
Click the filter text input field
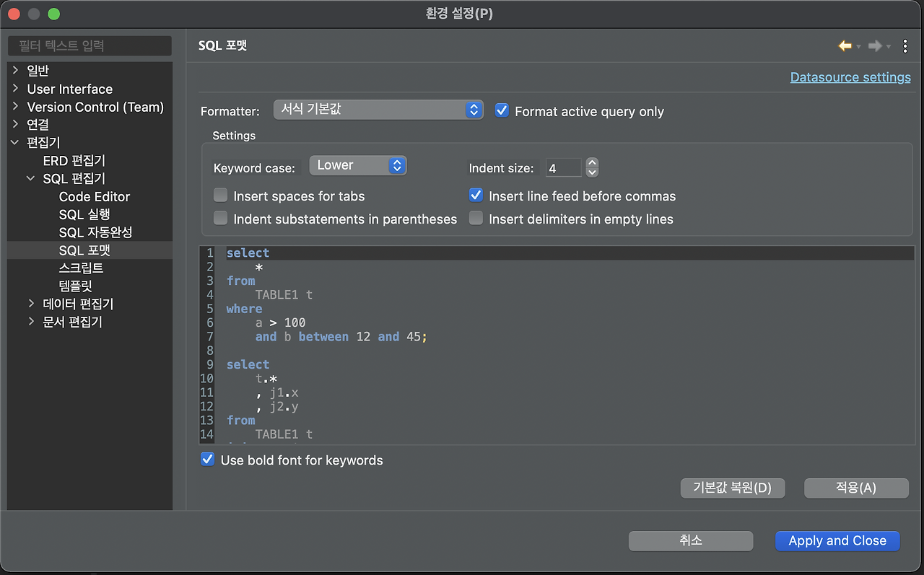tap(90, 46)
